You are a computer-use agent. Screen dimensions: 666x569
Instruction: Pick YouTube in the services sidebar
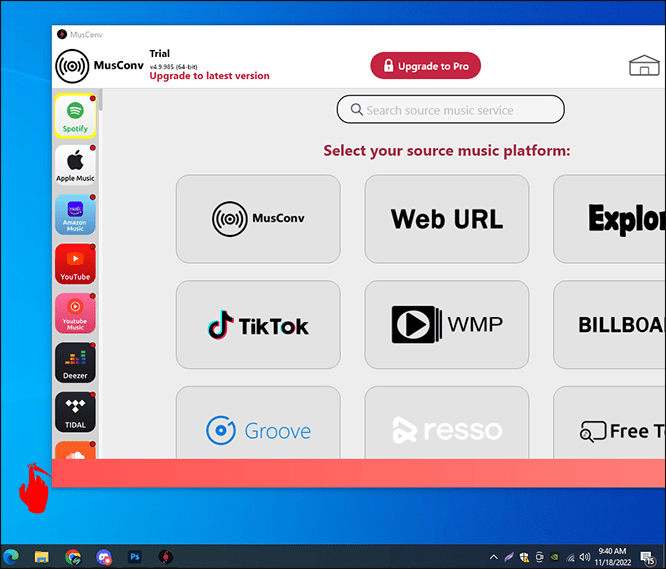coord(75,264)
